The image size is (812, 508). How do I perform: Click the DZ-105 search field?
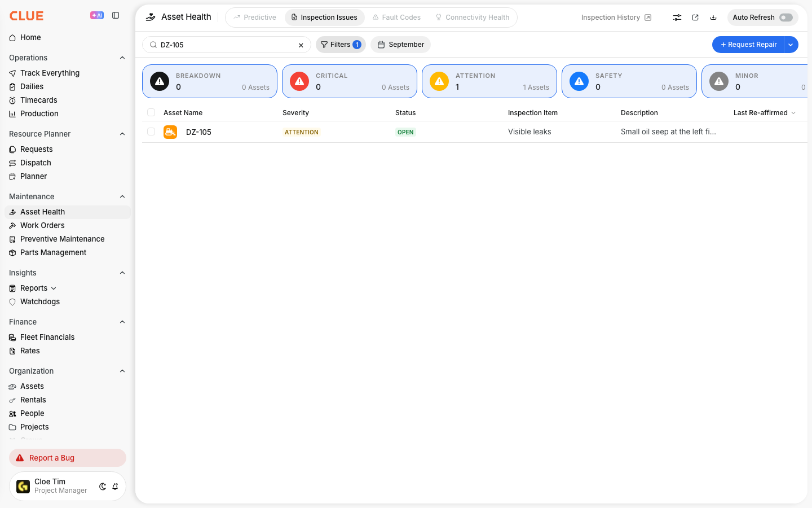[x=226, y=45]
